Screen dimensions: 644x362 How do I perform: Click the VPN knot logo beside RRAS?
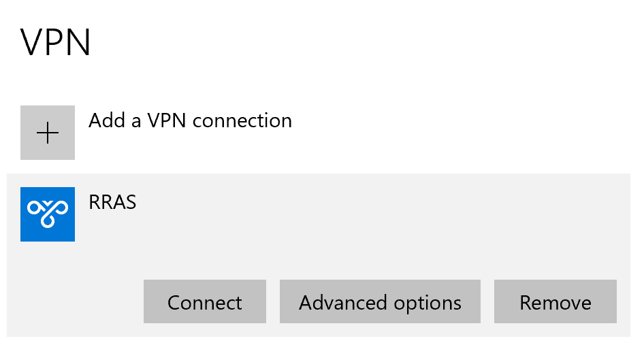(48, 214)
